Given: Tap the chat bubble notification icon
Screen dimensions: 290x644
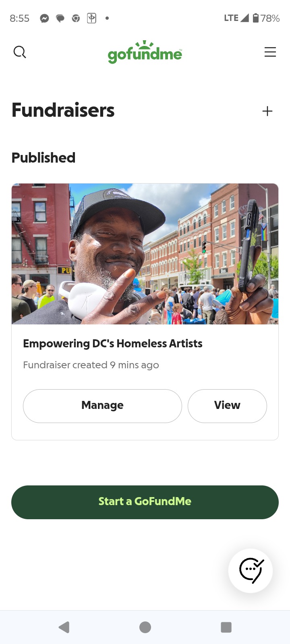Looking at the screenshot, I should point(60,18).
